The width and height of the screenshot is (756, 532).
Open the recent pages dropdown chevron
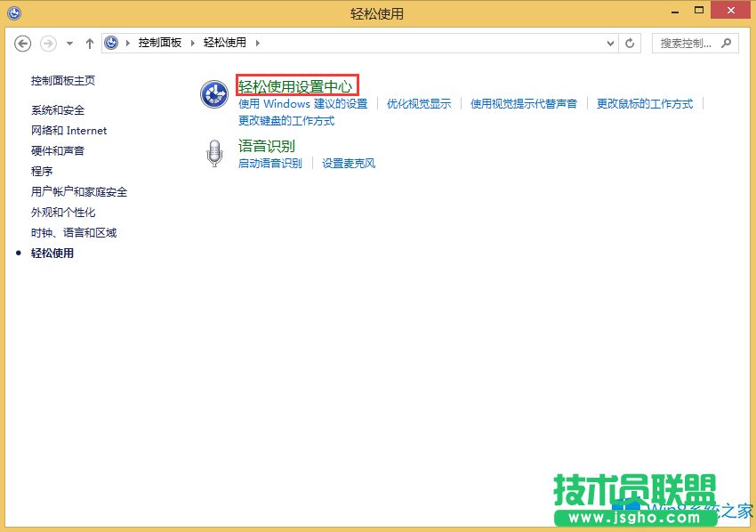click(x=68, y=43)
